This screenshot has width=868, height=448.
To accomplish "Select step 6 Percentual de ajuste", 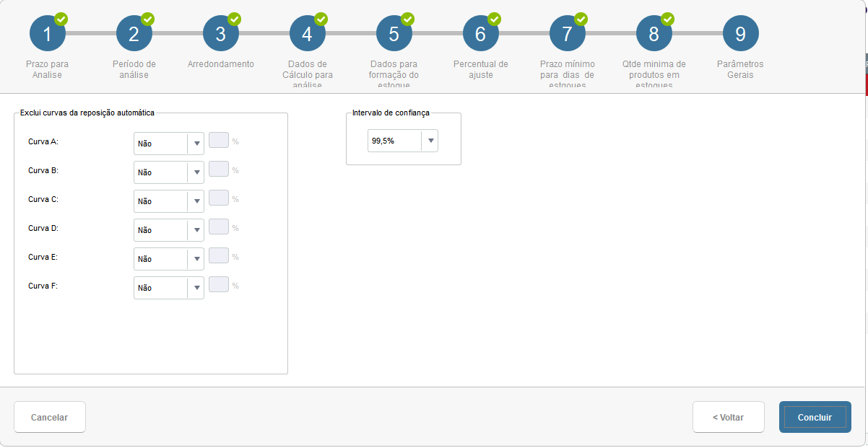I will (x=481, y=33).
